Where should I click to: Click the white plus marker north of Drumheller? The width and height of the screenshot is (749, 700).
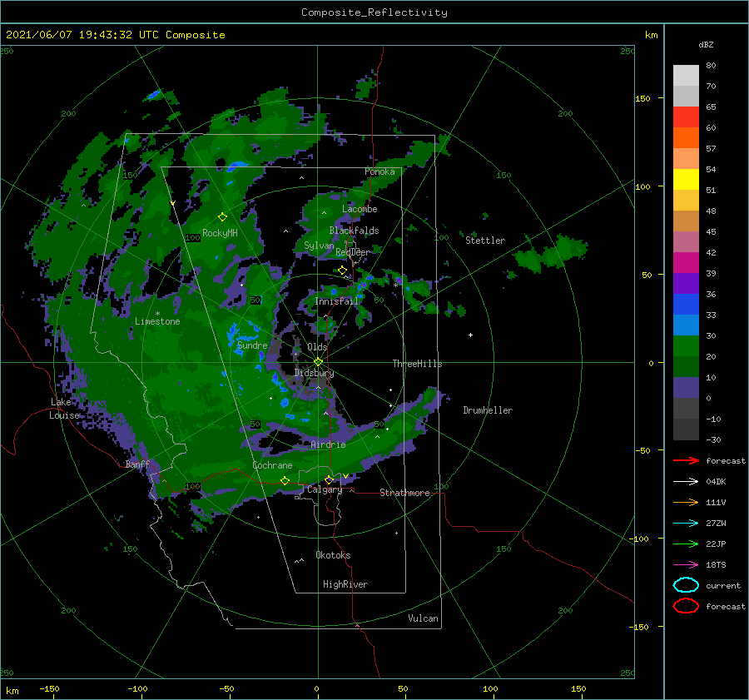(x=470, y=335)
